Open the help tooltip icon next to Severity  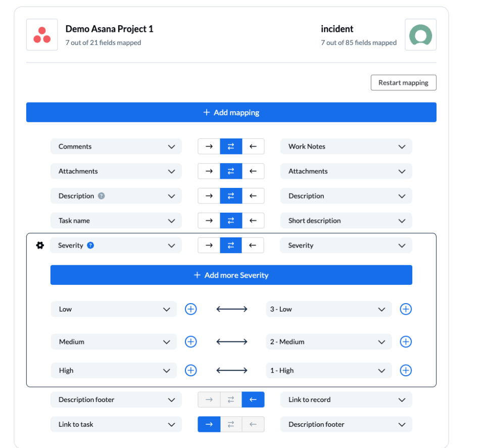tap(91, 245)
